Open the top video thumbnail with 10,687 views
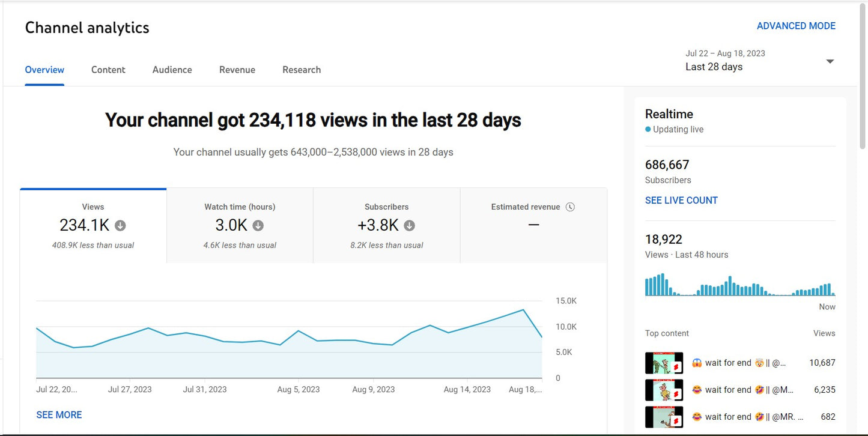Image resolution: width=868 pixels, height=436 pixels. click(664, 363)
